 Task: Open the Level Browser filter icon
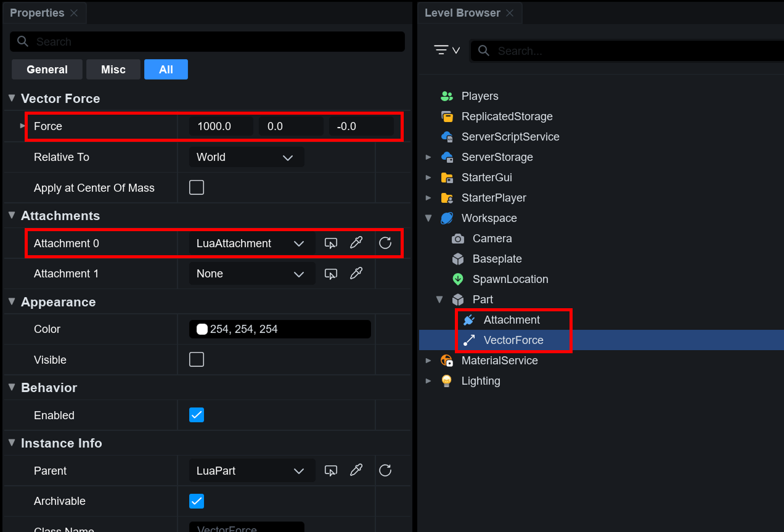tap(446, 50)
